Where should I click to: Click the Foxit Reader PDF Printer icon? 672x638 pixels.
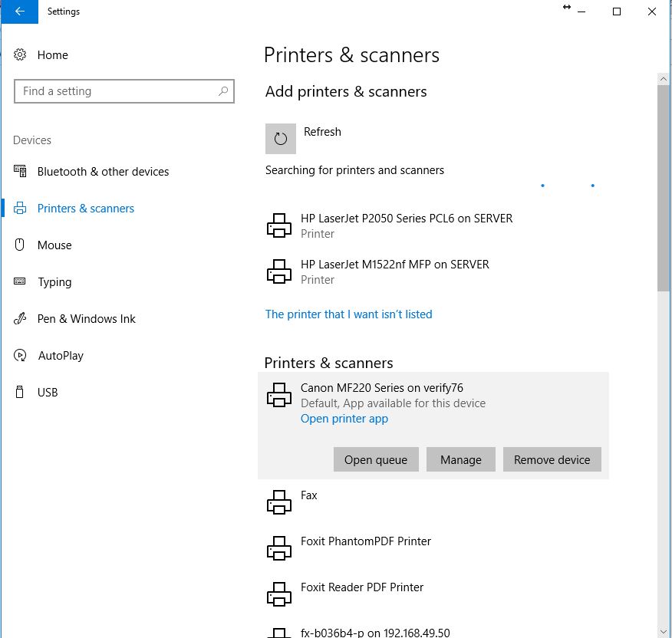[279, 594]
